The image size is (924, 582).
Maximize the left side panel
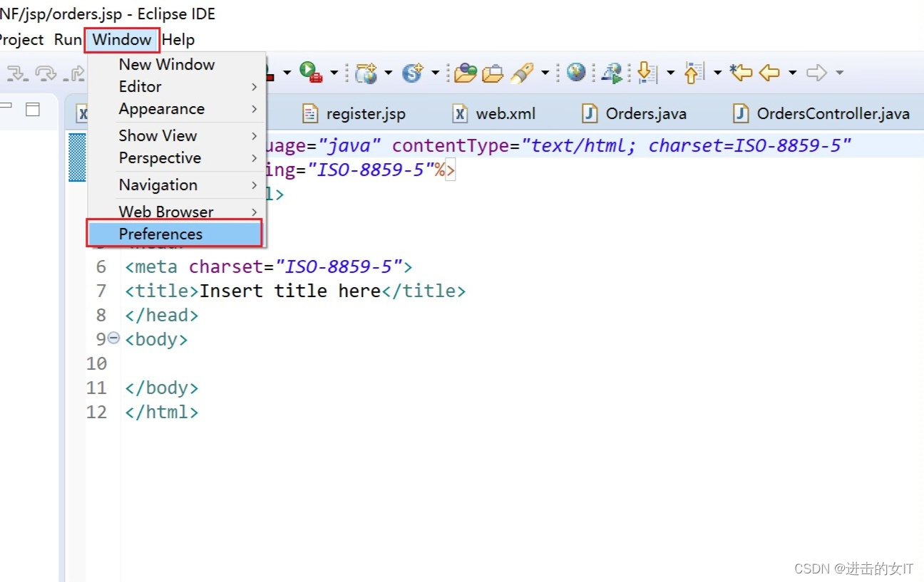pyautogui.click(x=33, y=109)
